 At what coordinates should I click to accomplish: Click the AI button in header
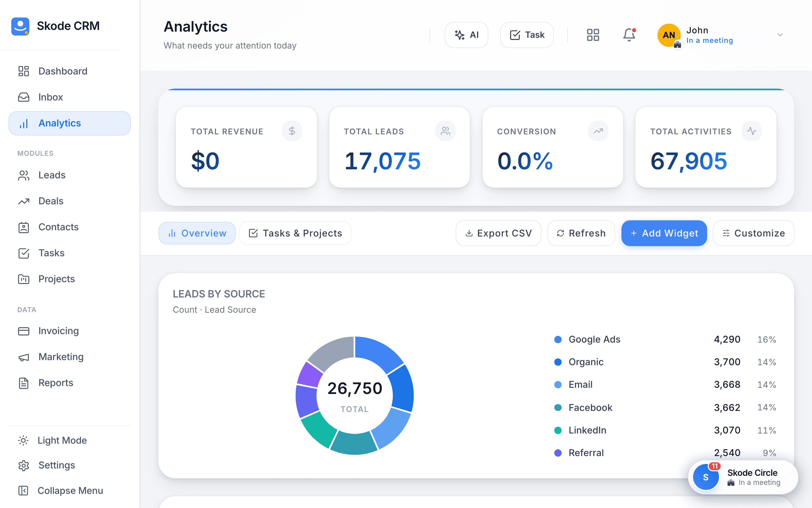pos(466,35)
